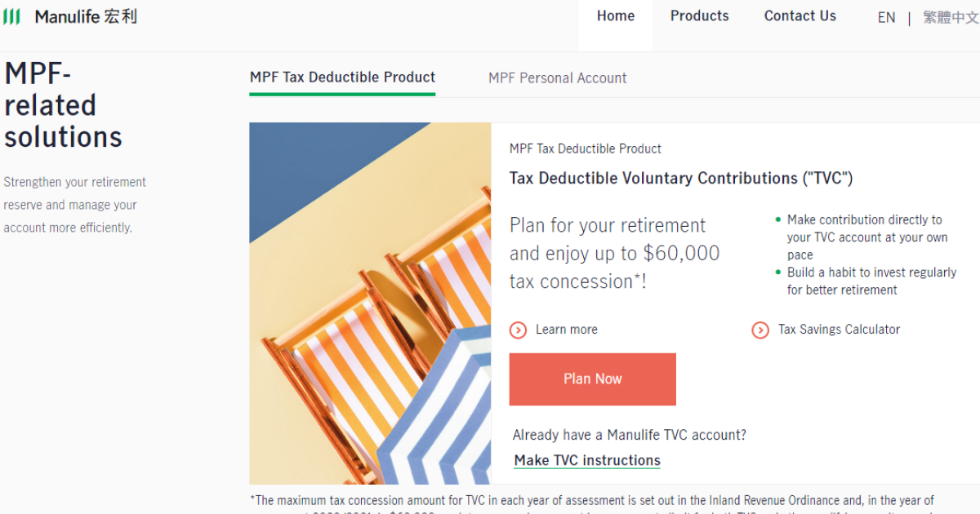Click the Manulife 宏利 wordmark

click(x=86, y=16)
